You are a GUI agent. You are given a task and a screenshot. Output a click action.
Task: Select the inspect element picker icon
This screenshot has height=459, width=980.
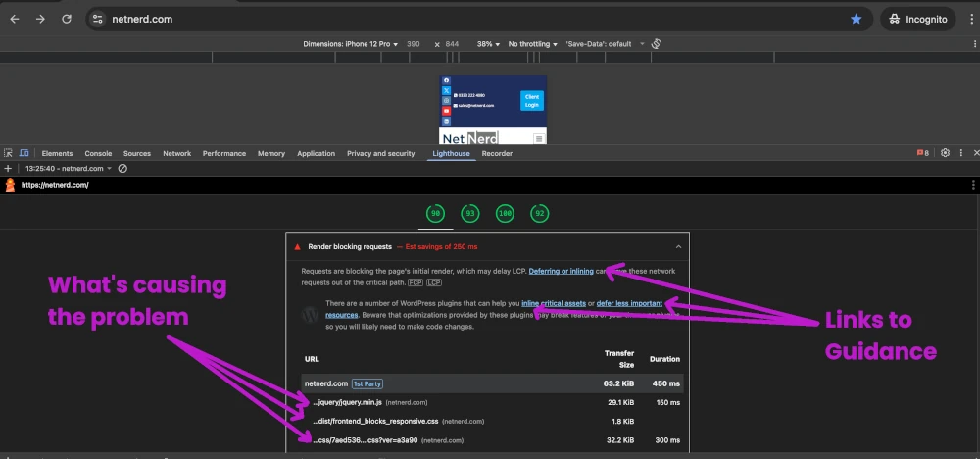pos(9,154)
